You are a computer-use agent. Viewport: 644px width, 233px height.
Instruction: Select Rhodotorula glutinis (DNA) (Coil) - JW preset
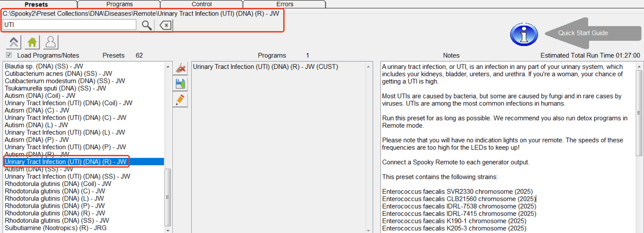pos(58,184)
